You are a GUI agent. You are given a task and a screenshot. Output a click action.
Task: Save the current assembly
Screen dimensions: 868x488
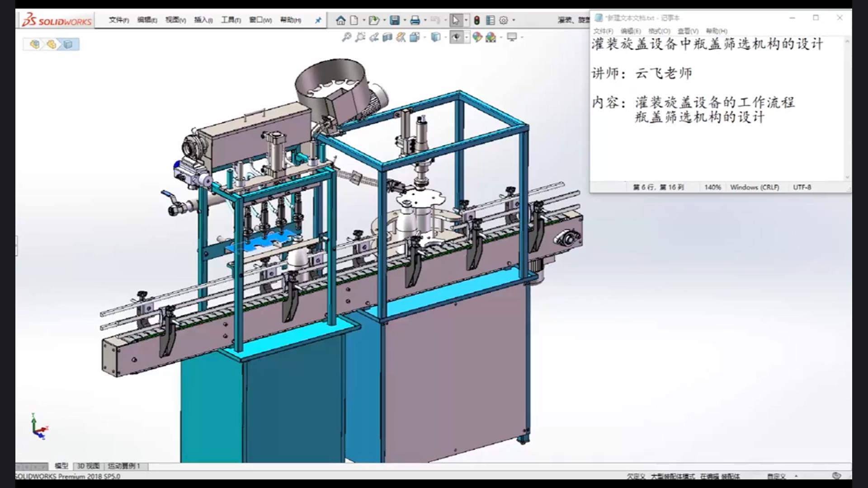(395, 20)
